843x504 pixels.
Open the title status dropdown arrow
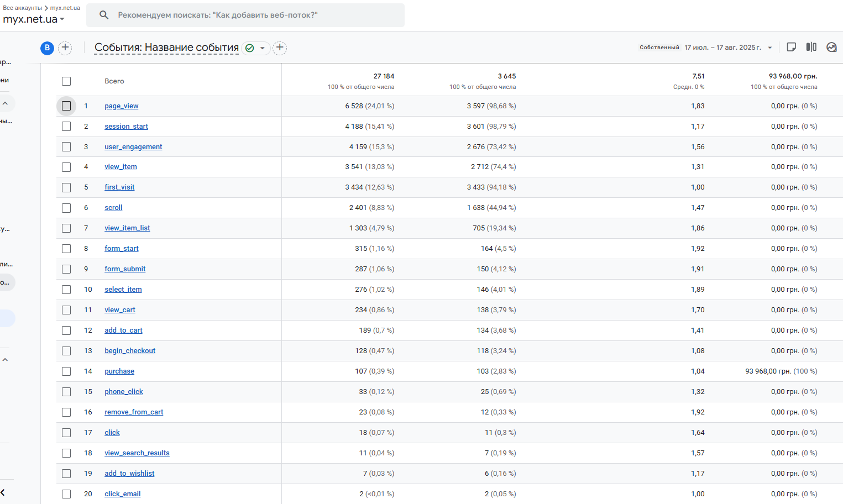coord(263,48)
